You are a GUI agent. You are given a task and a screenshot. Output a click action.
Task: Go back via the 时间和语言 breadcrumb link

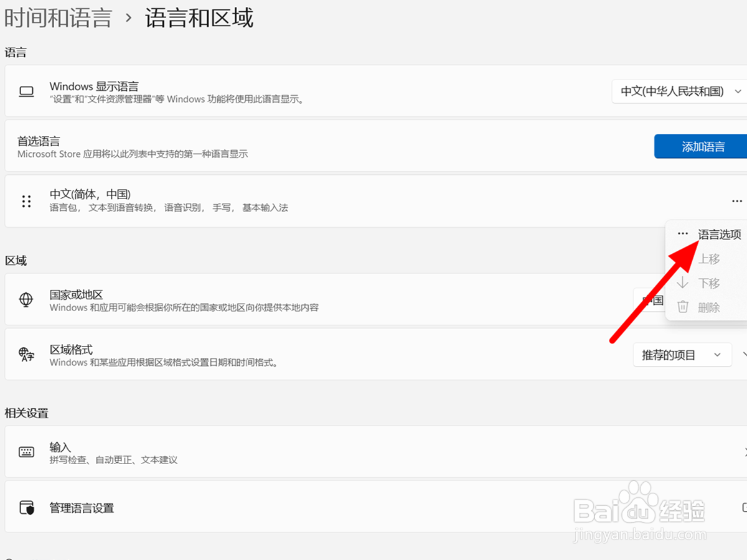tap(58, 17)
